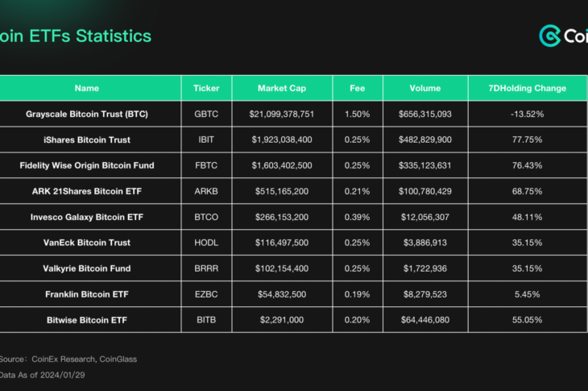The width and height of the screenshot is (588, 391).
Task: Click the IBIT ticker cell
Action: pyautogui.click(x=206, y=139)
